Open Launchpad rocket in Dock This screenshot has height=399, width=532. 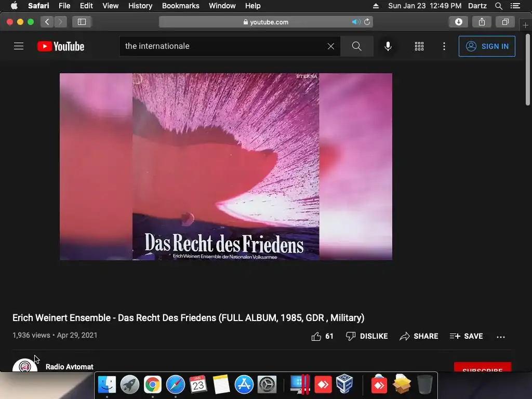pos(129,384)
